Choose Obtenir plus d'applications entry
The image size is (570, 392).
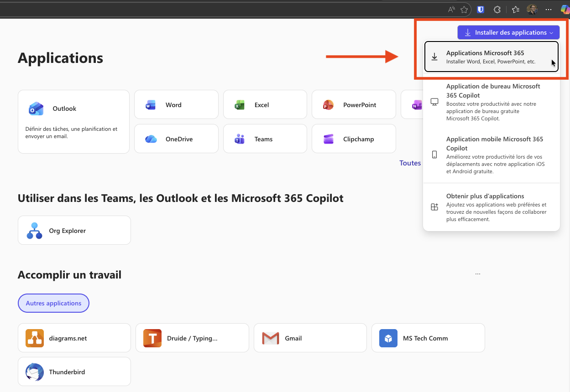tap(491, 207)
